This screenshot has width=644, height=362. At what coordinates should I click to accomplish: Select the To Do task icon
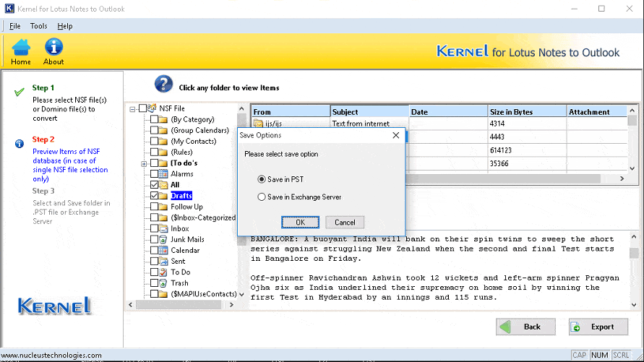point(164,272)
